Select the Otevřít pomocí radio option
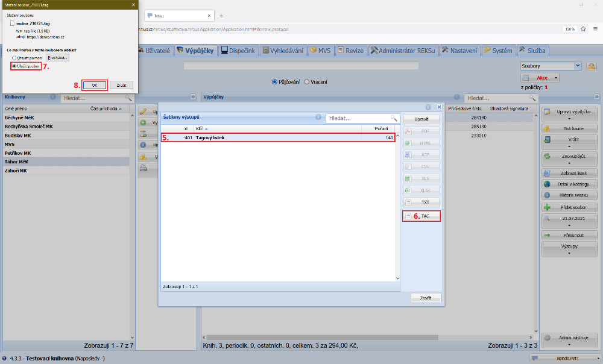This screenshot has width=603, height=364. tap(15, 57)
